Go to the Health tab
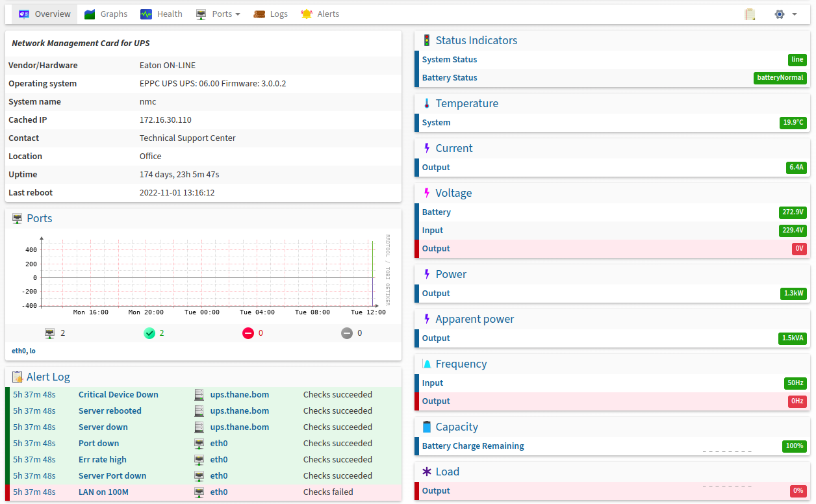Image resolution: width=816 pixels, height=504 pixels. (x=161, y=14)
